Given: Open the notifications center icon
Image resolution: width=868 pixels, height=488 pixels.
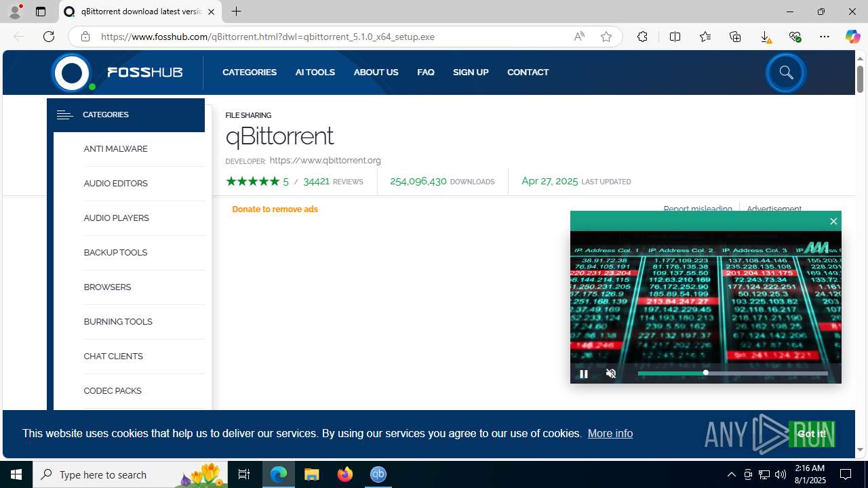Looking at the screenshot, I should (x=846, y=474).
